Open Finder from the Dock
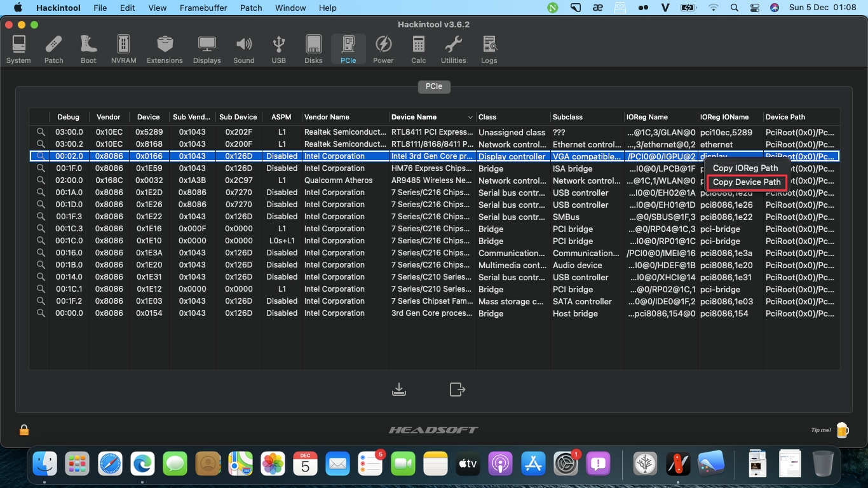Screen dimensions: 868x488 coord(44,464)
